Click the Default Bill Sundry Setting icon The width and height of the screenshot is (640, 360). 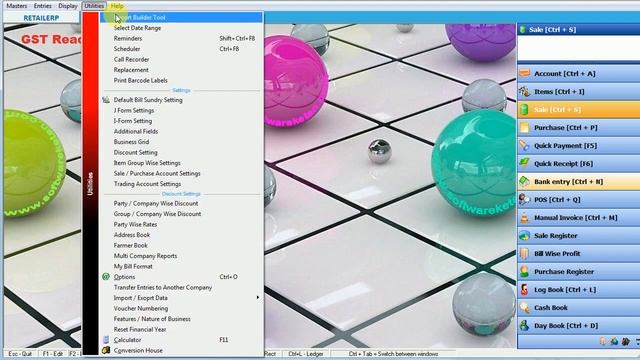coord(106,100)
